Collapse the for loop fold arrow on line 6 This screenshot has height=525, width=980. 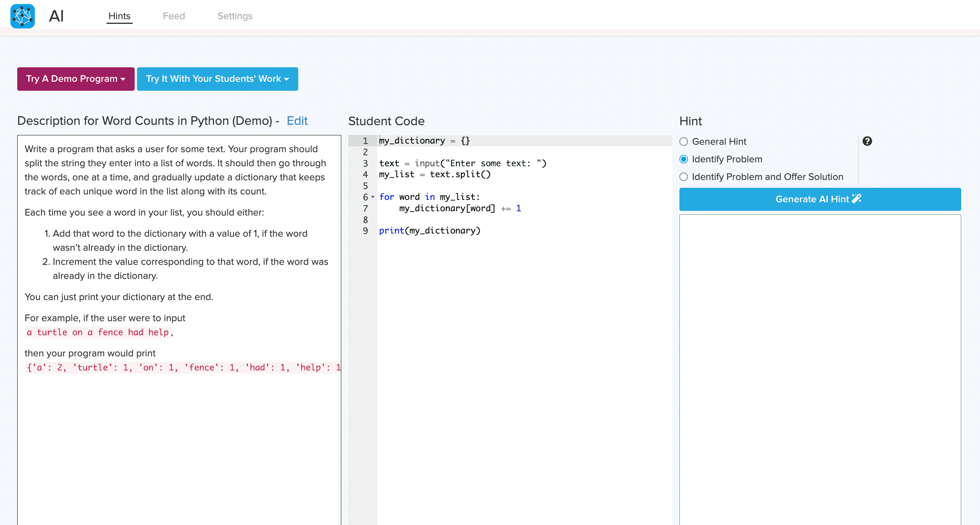click(x=373, y=197)
